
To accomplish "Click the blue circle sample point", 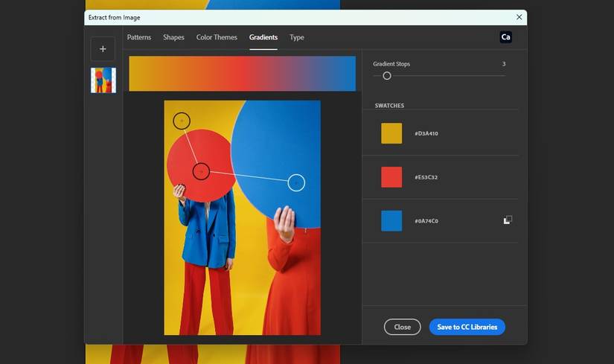I will coord(296,182).
